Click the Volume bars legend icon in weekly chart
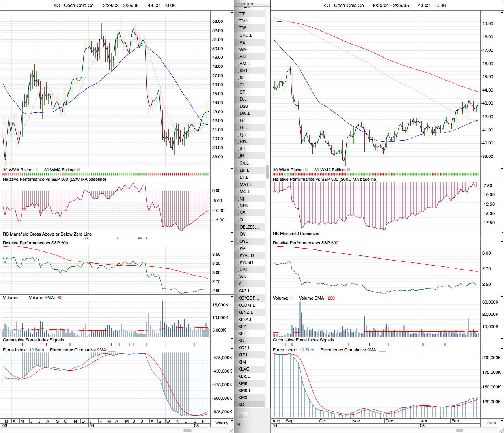 21,298
